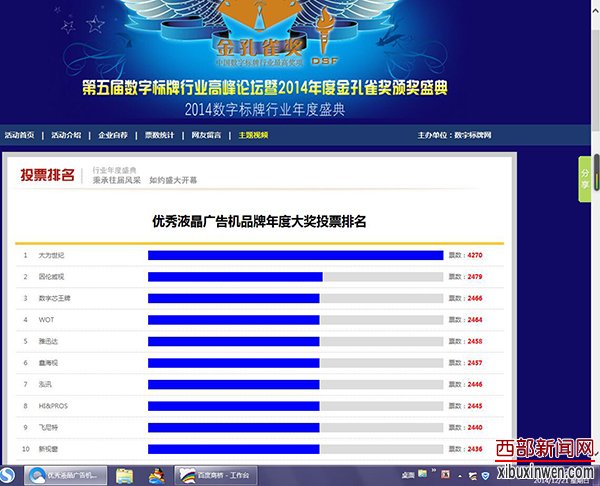The width and height of the screenshot is (600, 486).
Task: Click the 桌面 toolbar label in the taskbar
Action: [408, 474]
